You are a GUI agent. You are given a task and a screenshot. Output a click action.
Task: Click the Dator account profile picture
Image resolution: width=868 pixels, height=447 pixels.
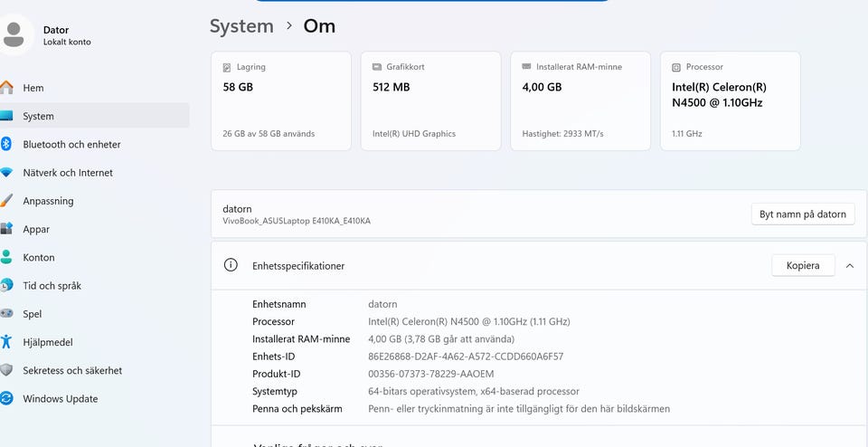14,34
